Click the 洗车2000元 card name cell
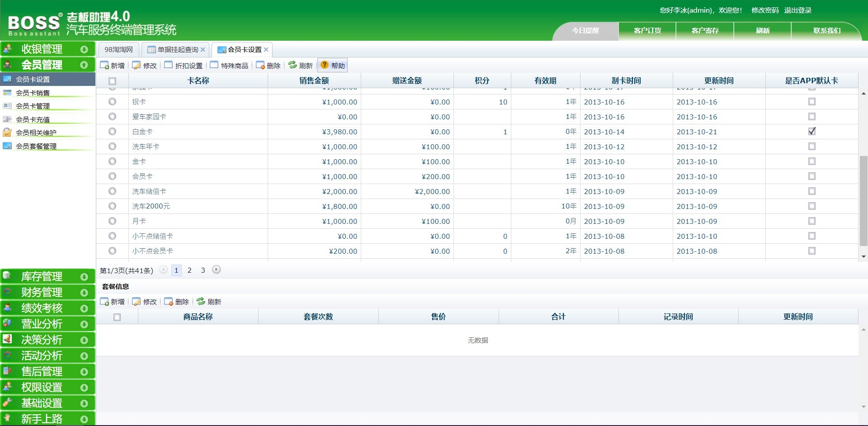This screenshot has width=868, height=426. click(198, 206)
